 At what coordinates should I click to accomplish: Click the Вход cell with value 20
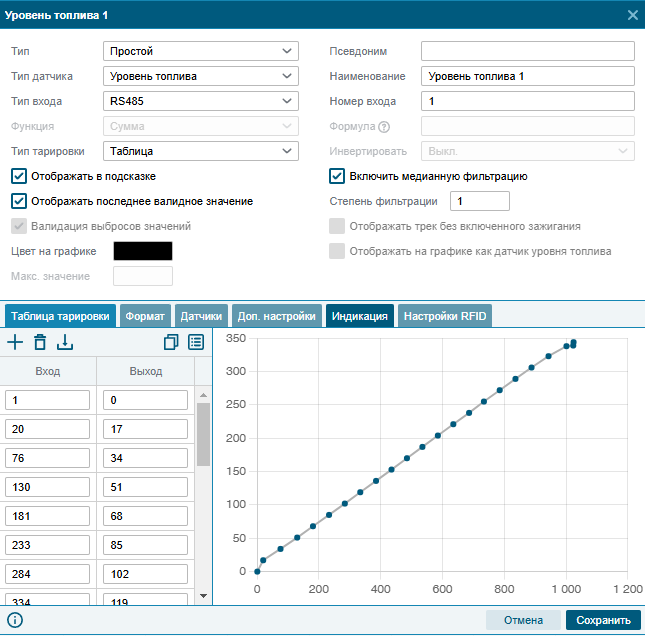point(47,429)
